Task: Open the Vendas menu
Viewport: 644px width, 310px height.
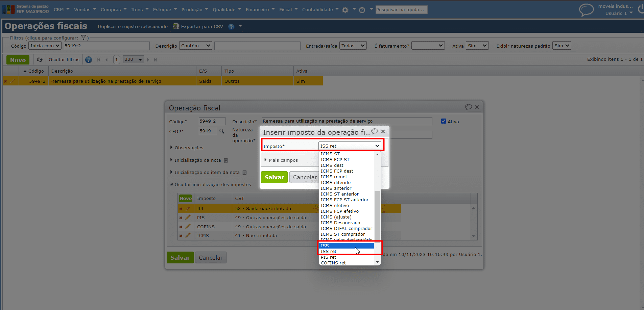Action: [85, 9]
